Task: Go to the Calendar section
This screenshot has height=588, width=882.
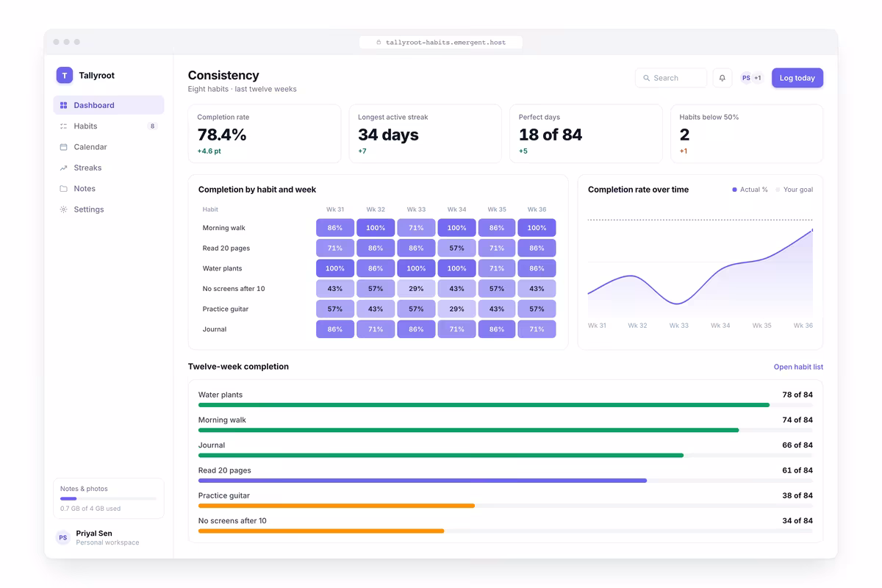Action: coord(109,147)
